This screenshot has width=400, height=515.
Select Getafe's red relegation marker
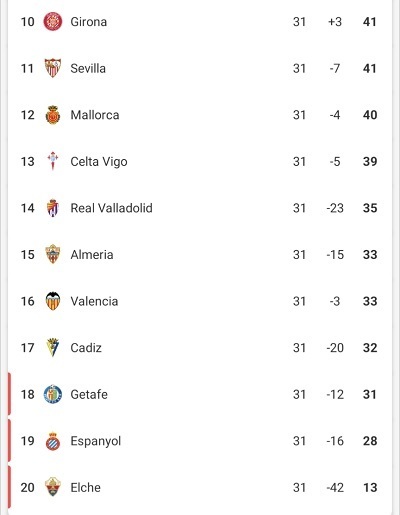[9, 394]
